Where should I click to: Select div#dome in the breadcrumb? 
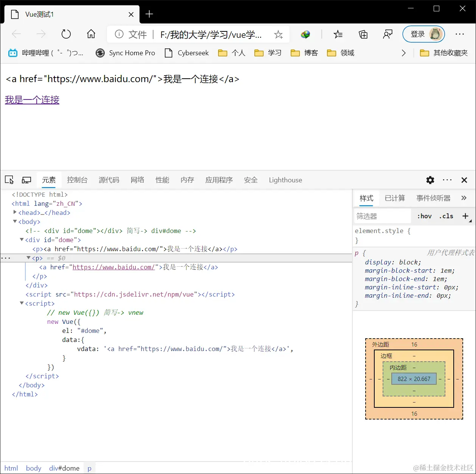click(x=64, y=468)
